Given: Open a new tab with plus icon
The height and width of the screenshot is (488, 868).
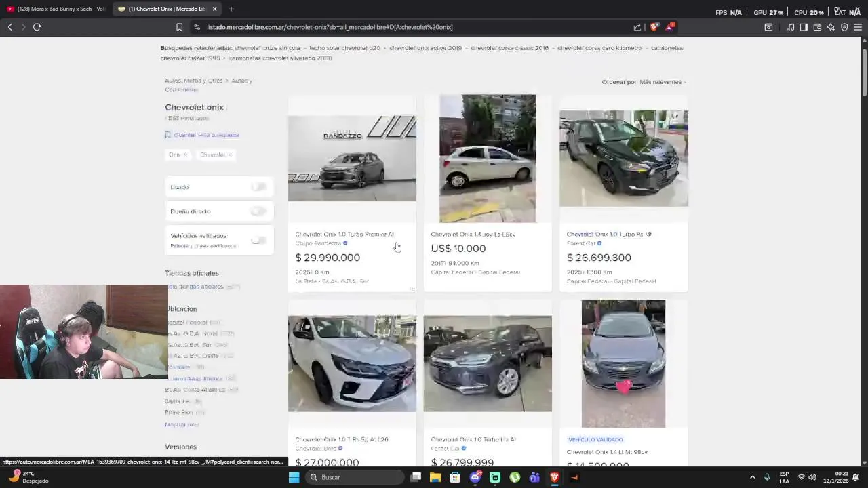Looking at the screenshot, I should 231,9.
